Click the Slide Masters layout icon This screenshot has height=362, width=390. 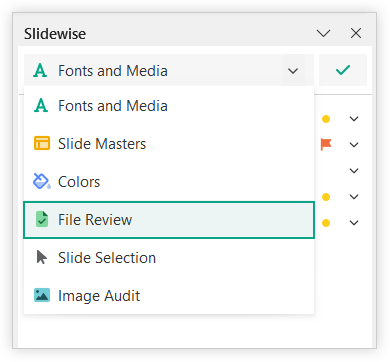click(x=42, y=144)
